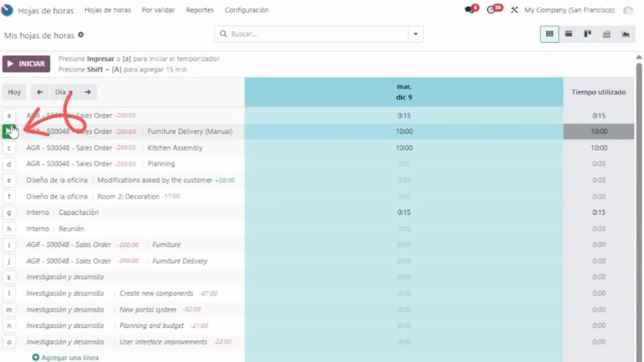Switch to the graph chart view

tap(625, 34)
